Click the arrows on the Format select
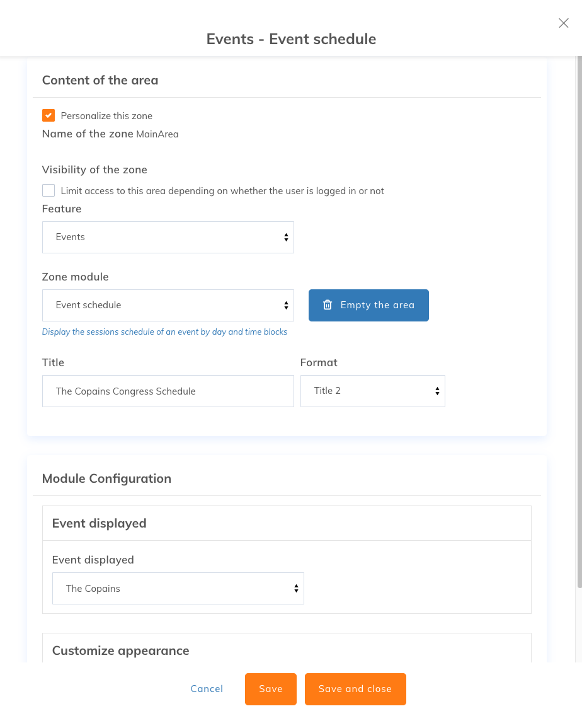 (437, 391)
